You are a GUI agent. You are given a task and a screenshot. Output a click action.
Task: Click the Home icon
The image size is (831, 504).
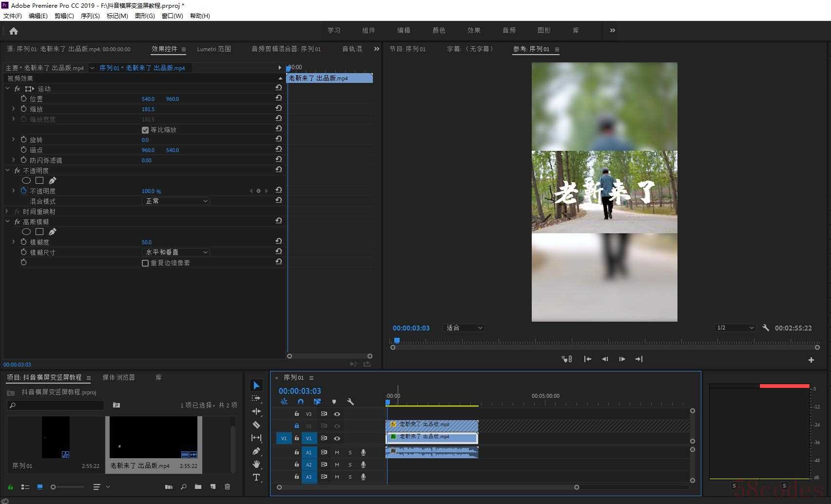point(14,31)
